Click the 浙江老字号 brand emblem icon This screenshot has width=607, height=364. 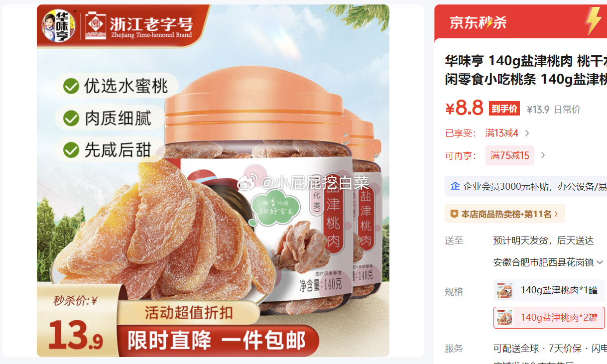(x=96, y=26)
